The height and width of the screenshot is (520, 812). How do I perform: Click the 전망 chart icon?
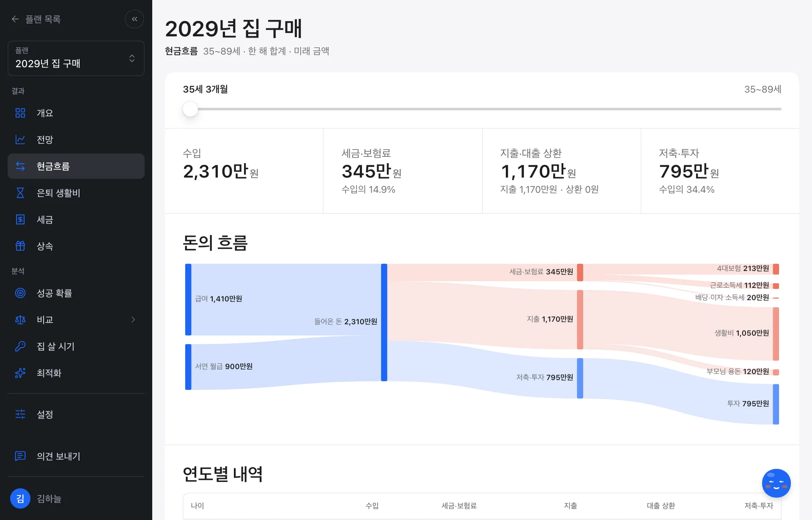(x=20, y=140)
